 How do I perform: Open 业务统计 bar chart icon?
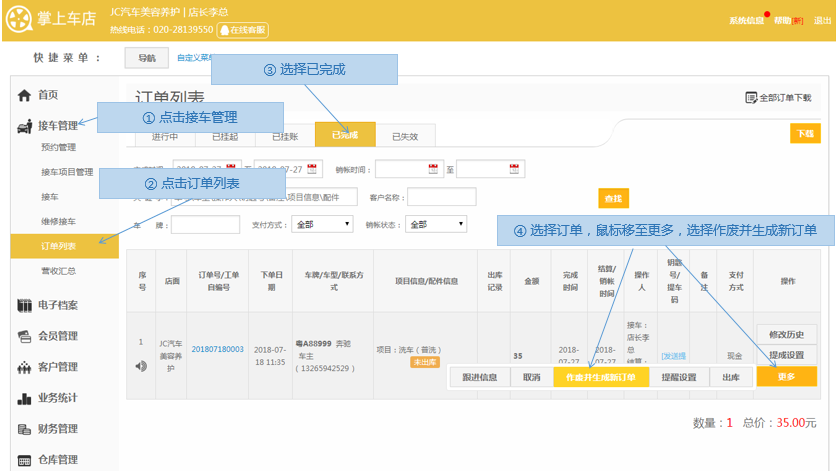(x=24, y=399)
